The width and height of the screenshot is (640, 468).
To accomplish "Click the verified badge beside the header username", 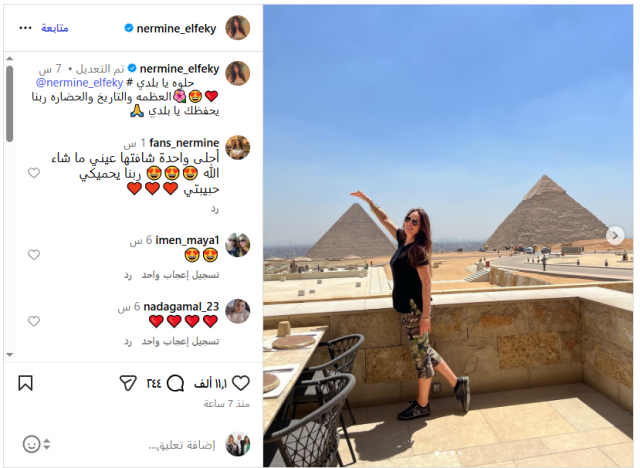I will point(129,28).
